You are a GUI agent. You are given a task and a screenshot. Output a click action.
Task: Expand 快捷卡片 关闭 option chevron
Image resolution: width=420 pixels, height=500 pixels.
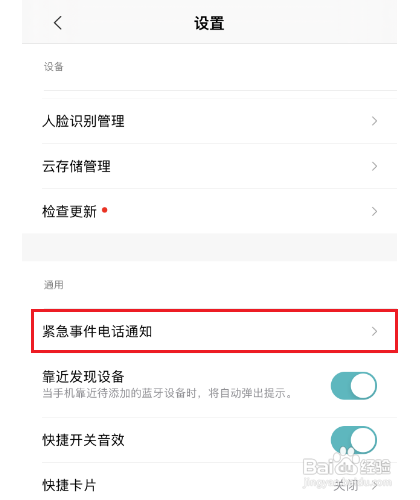click(x=375, y=486)
